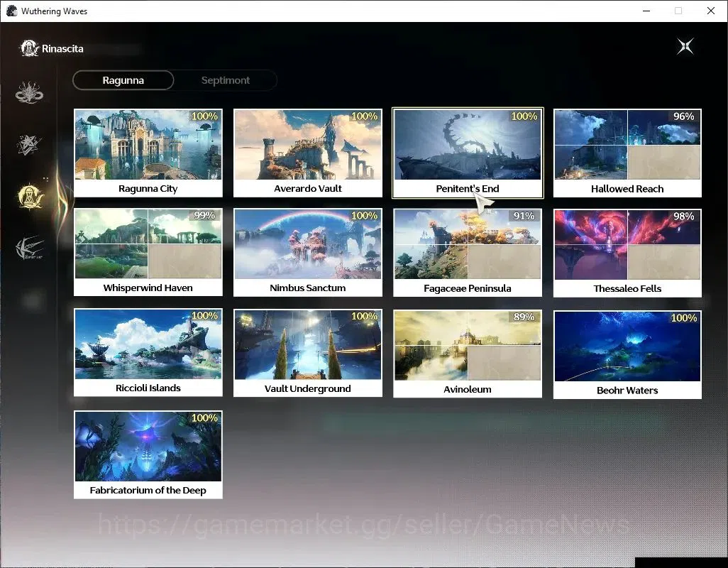Open the Vault Underground thumbnail
This screenshot has height=568, width=728.
[x=308, y=344]
